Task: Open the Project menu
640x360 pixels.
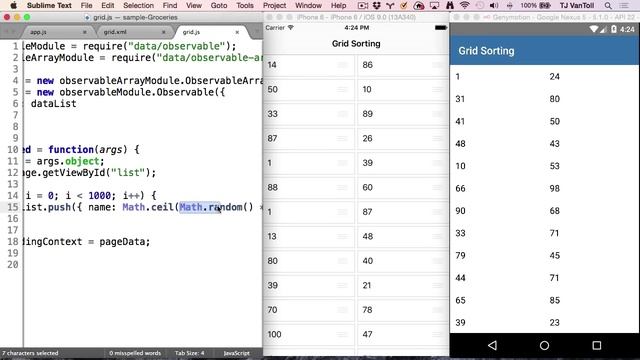Action: [x=274, y=5]
